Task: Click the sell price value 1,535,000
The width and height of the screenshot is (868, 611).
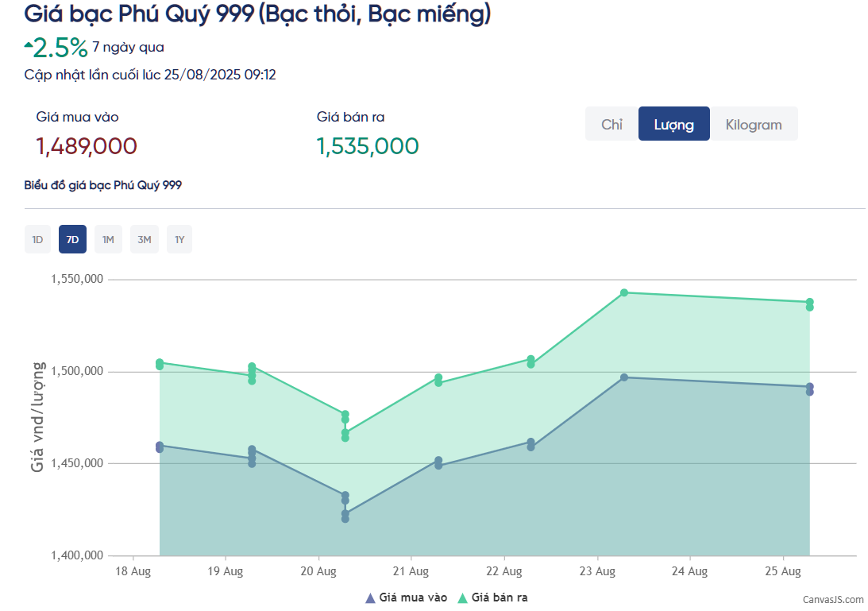Action: [367, 146]
